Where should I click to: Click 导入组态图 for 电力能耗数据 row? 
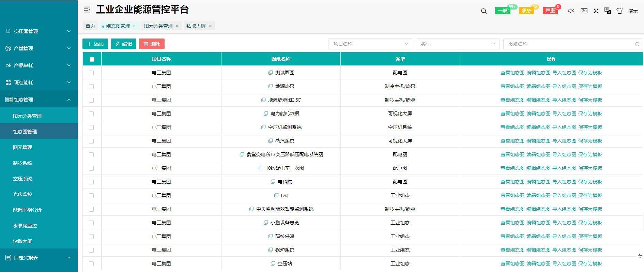pos(564,114)
